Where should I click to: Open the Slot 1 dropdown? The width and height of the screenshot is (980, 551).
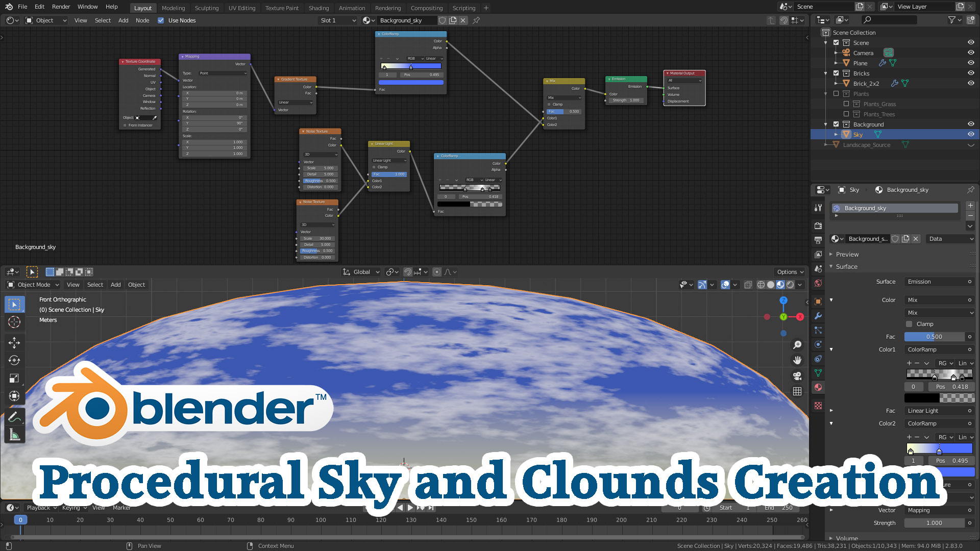click(337, 20)
